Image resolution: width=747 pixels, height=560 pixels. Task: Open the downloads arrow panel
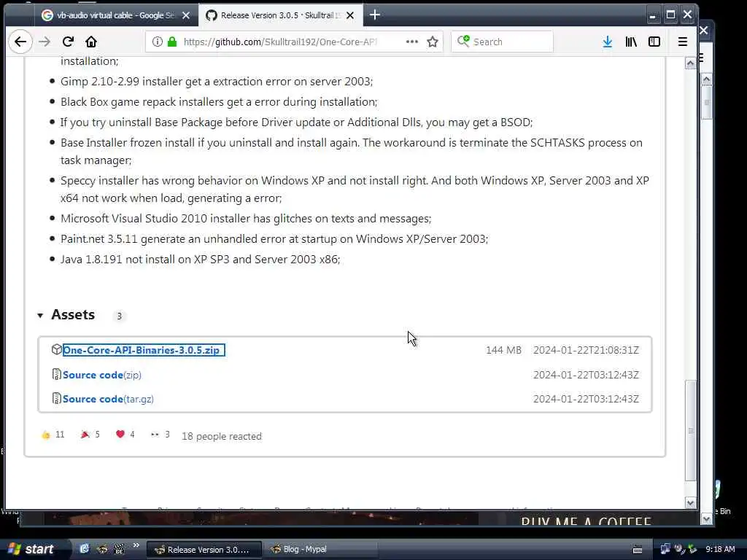tap(608, 42)
